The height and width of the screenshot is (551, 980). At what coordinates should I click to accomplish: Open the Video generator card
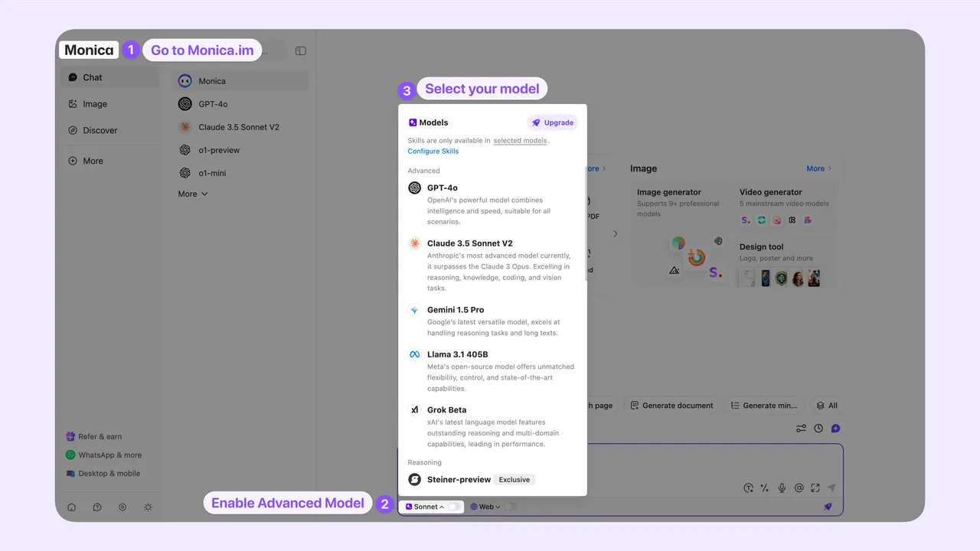tap(786, 207)
